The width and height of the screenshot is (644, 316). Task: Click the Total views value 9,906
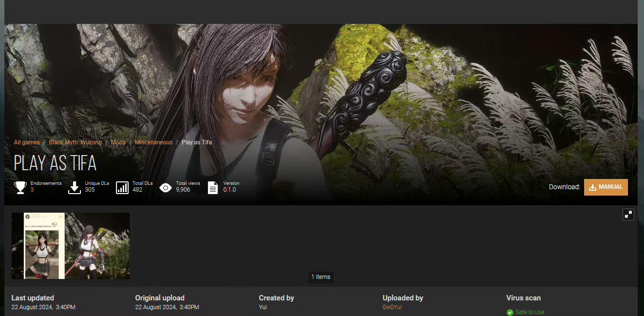tap(183, 190)
